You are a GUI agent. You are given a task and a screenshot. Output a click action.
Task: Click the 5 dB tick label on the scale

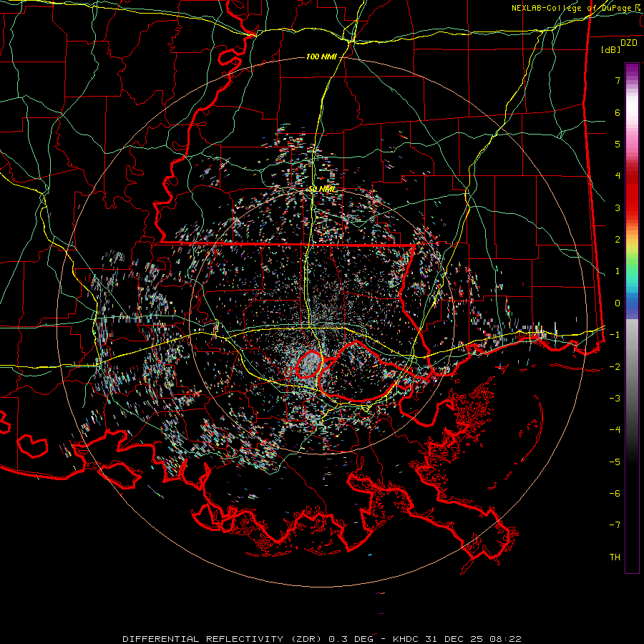(x=618, y=144)
